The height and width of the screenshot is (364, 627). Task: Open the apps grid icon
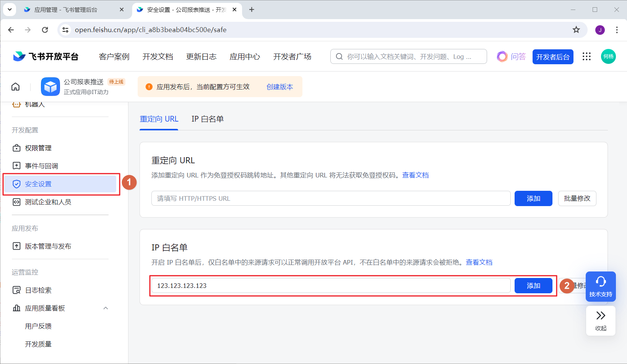[x=586, y=57]
